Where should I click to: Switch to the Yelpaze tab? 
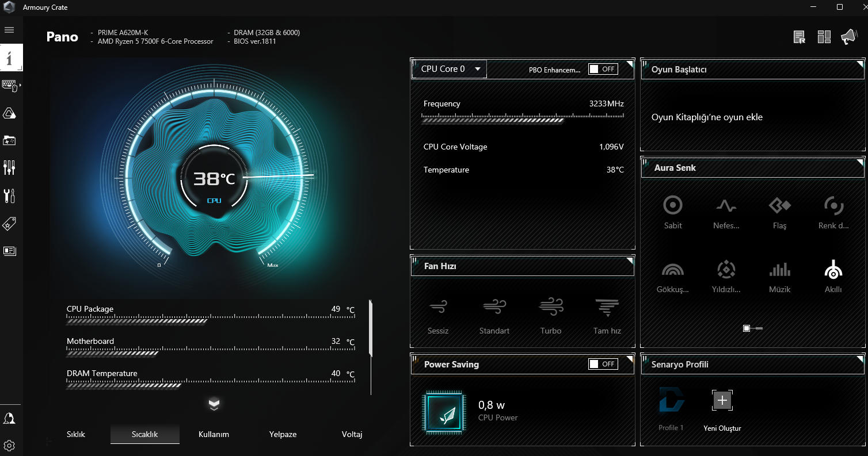click(x=283, y=435)
